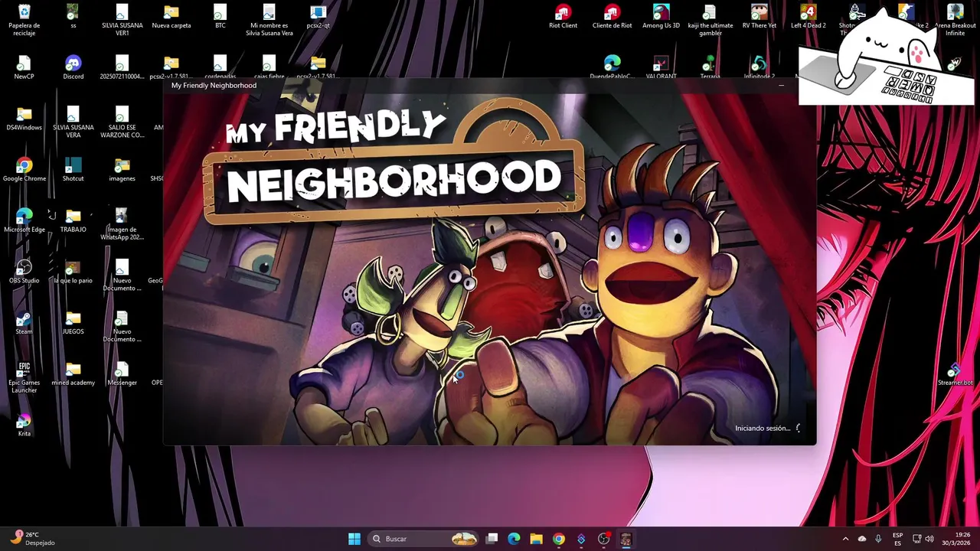The height and width of the screenshot is (551, 980).
Task: Click the My Friendly Neighborhood window title
Action: click(x=214, y=85)
